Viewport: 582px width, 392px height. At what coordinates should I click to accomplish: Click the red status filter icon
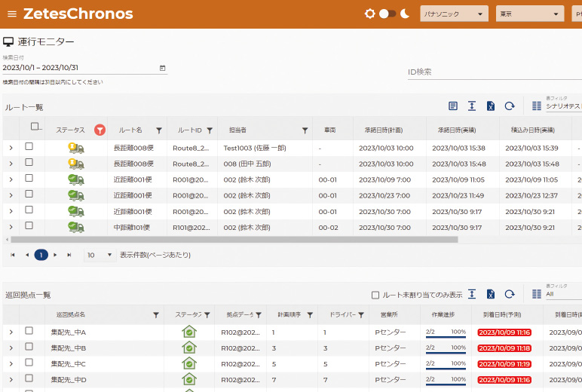tap(100, 130)
